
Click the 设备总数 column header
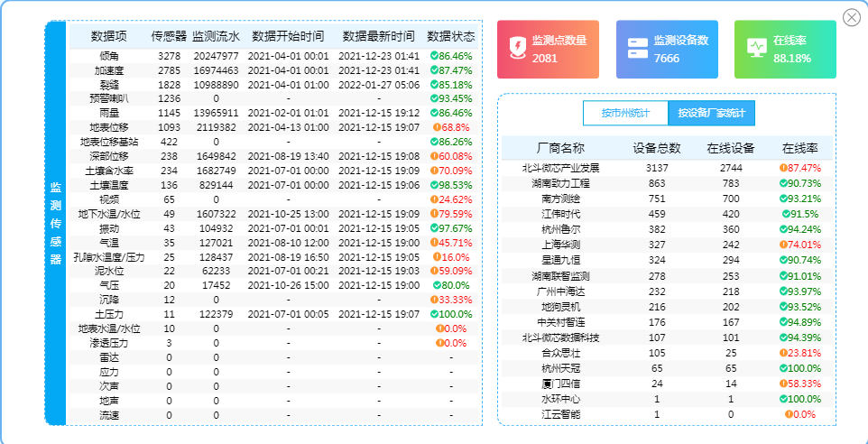(657, 149)
